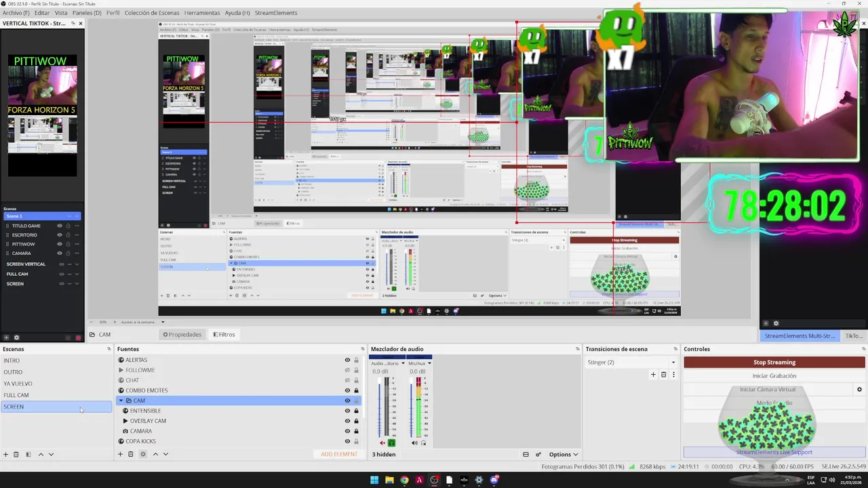Open Windows Start menu

(x=374, y=480)
